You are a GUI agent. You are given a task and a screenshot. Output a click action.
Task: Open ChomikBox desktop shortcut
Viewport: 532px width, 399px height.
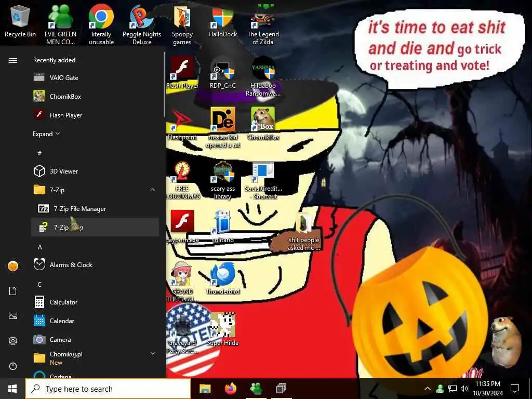tap(263, 124)
